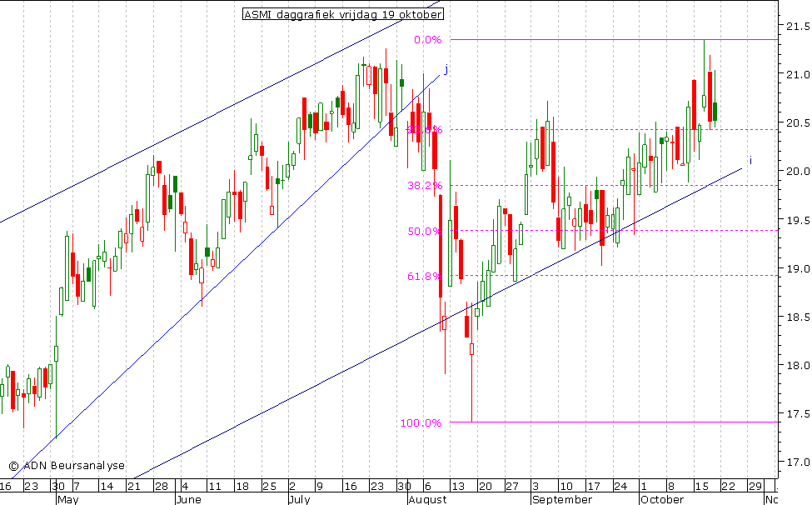
Task: Select the '50.0%' Fibonacci level label
Action: click(425, 231)
